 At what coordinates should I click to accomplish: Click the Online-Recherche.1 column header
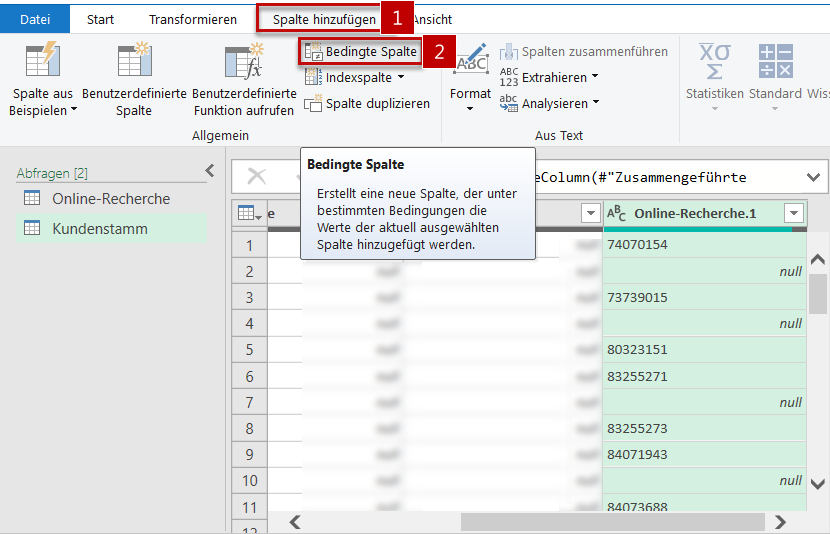pos(705,213)
